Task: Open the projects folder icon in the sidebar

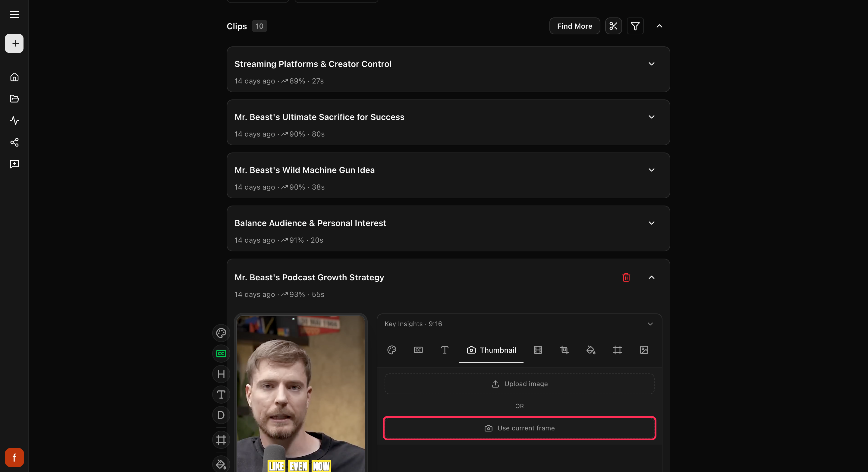Action: [x=14, y=99]
